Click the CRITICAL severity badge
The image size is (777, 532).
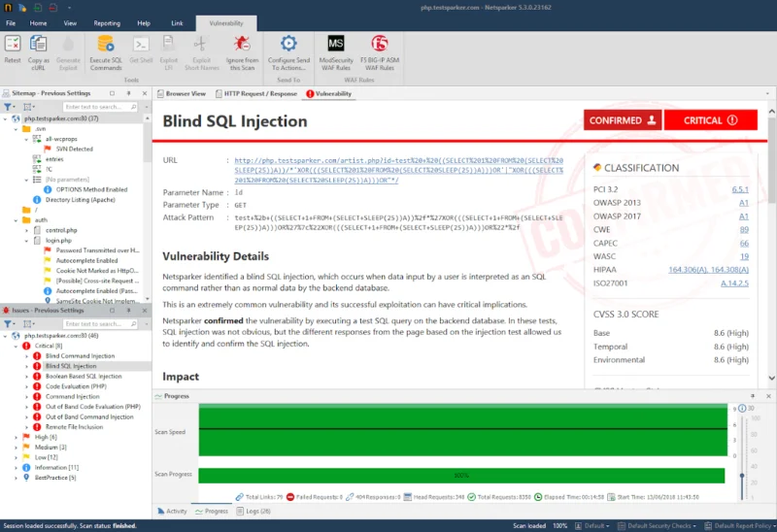click(711, 119)
